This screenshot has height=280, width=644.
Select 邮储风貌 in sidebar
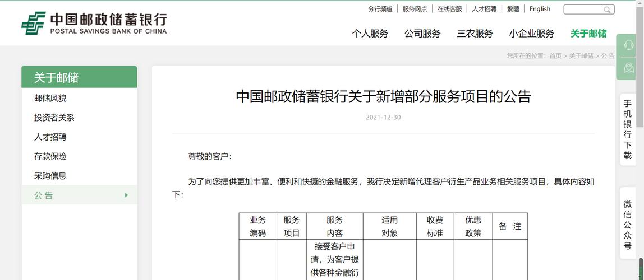50,99
